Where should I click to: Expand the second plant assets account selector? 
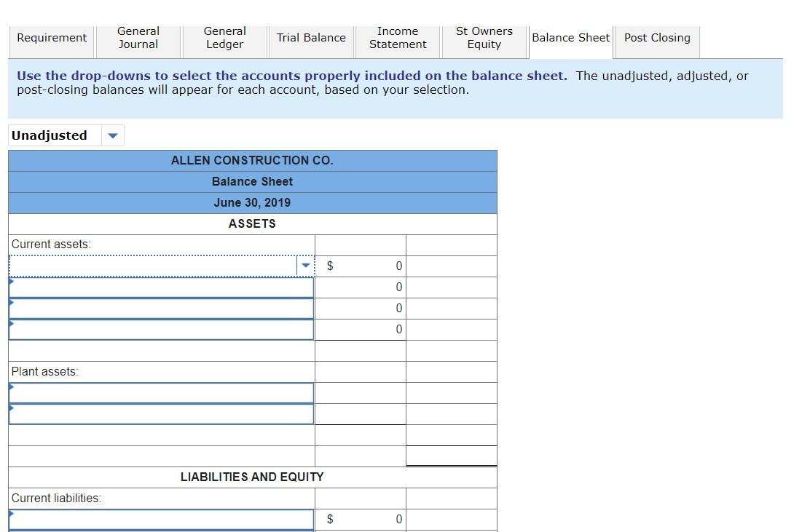(x=160, y=413)
